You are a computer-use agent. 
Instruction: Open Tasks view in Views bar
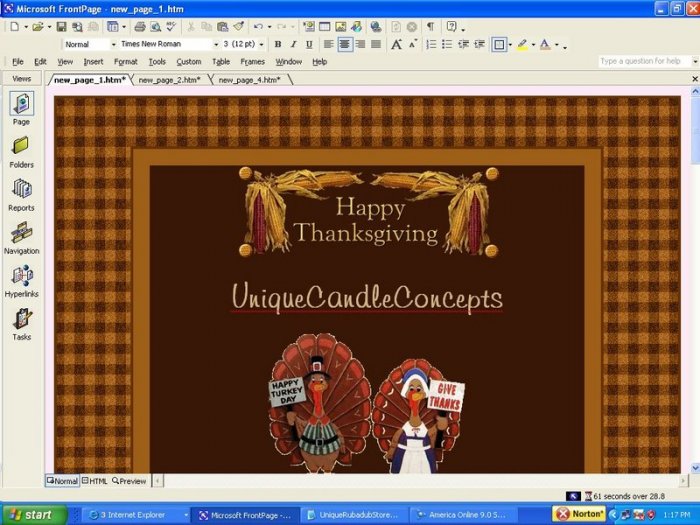[21, 324]
